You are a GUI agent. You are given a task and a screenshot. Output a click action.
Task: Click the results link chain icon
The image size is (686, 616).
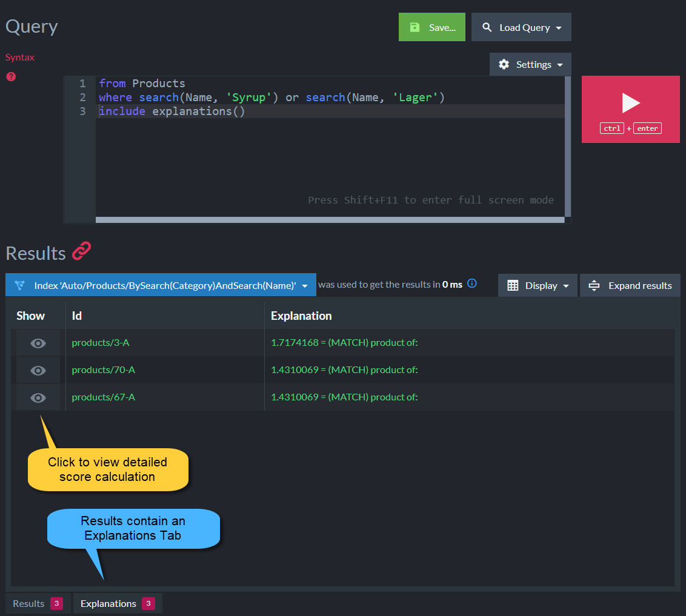point(81,251)
